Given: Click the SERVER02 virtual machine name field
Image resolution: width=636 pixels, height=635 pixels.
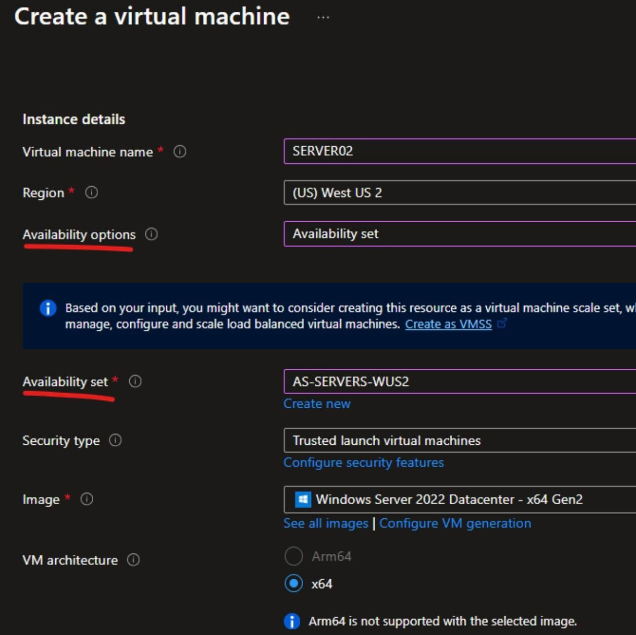Looking at the screenshot, I should [460, 152].
